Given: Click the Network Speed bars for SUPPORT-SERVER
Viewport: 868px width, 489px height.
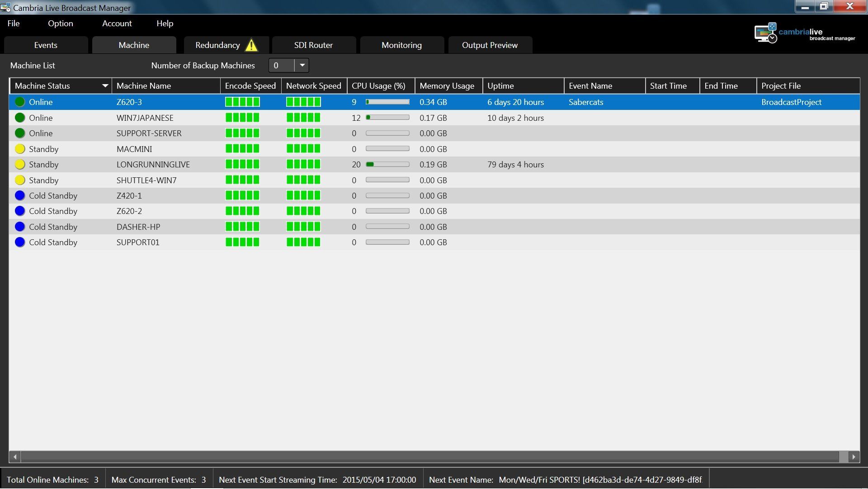Looking at the screenshot, I should pos(303,133).
